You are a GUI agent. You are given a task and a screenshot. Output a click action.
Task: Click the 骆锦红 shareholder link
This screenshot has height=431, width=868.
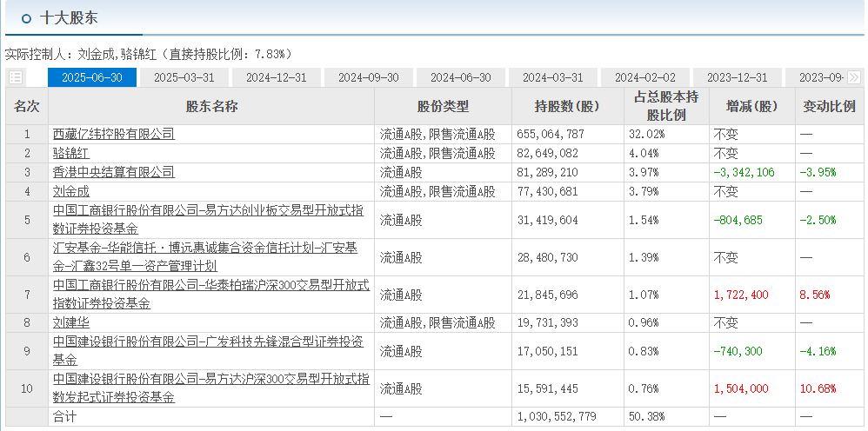point(70,153)
